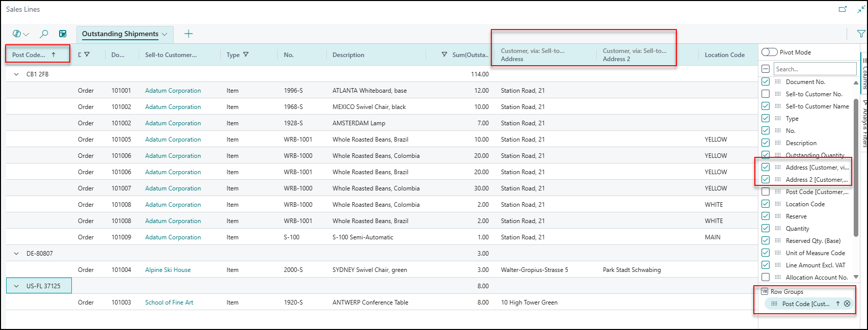Image resolution: width=868 pixels, height=330 pixels.
Task: Click drag handle next to Reserve field
Action: [x=778, y=216]
